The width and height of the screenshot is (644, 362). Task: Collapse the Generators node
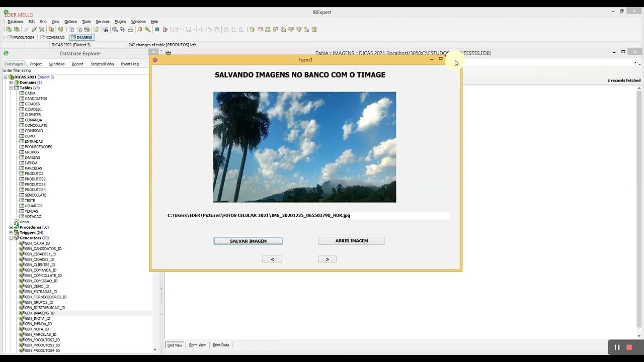click(11, 238)
